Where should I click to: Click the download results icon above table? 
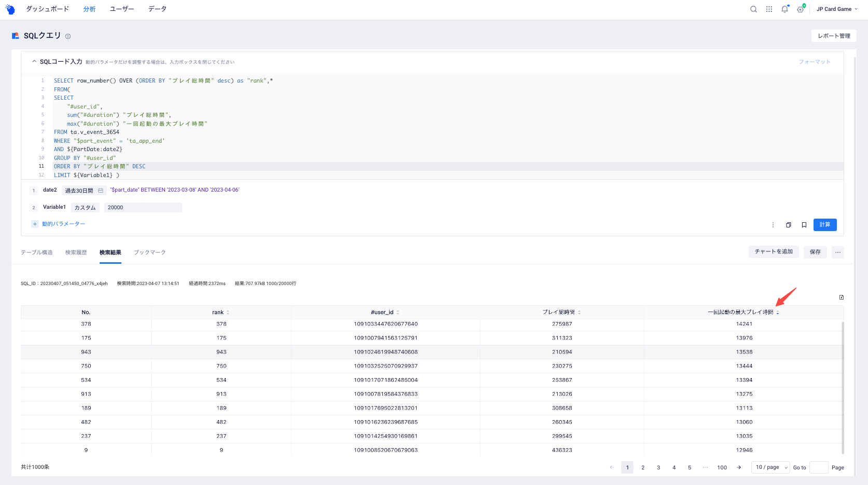coord(842,298)
